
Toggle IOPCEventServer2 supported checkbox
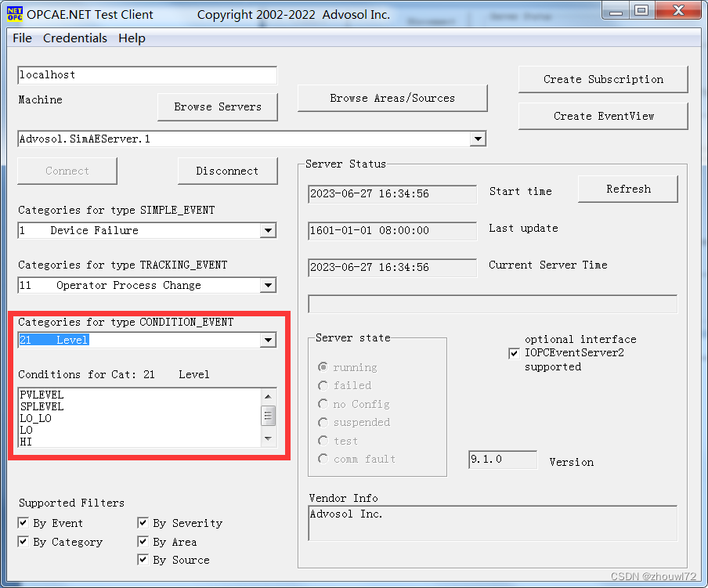(514, 353)
